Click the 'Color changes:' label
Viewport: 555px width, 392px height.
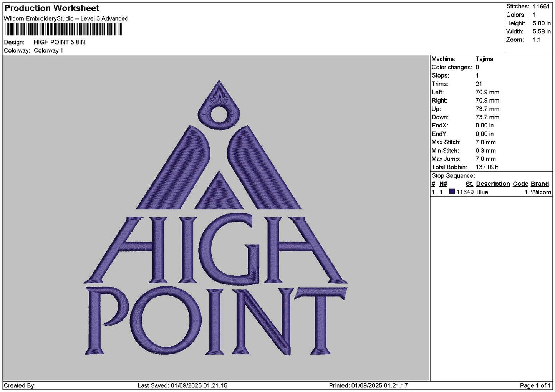pos(452,67)
